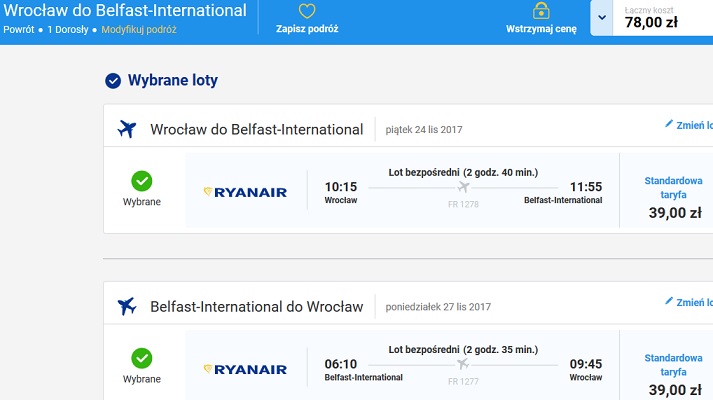This screenshot has height=400, width=713.
Task: Click the heart icon to save trip
Action: point(307,11)
